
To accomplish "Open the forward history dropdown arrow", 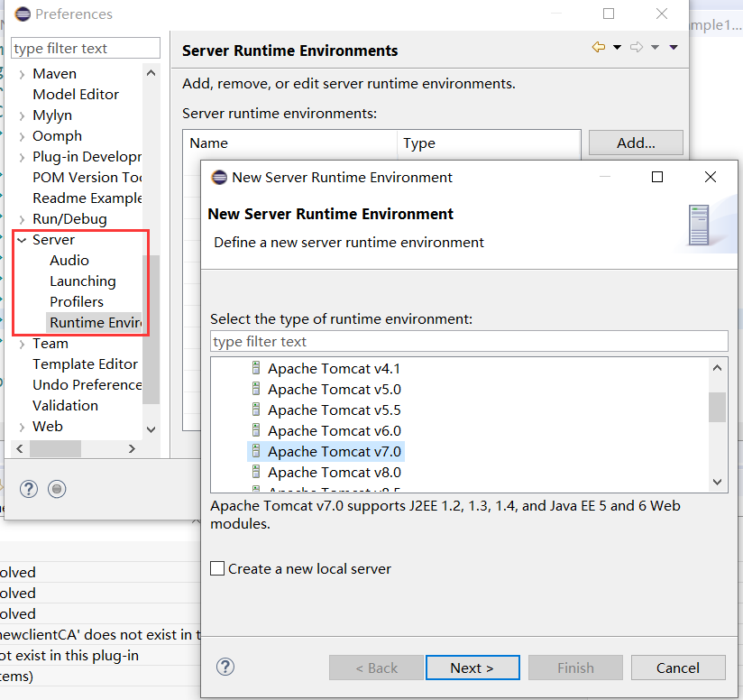I will (655, 48).
